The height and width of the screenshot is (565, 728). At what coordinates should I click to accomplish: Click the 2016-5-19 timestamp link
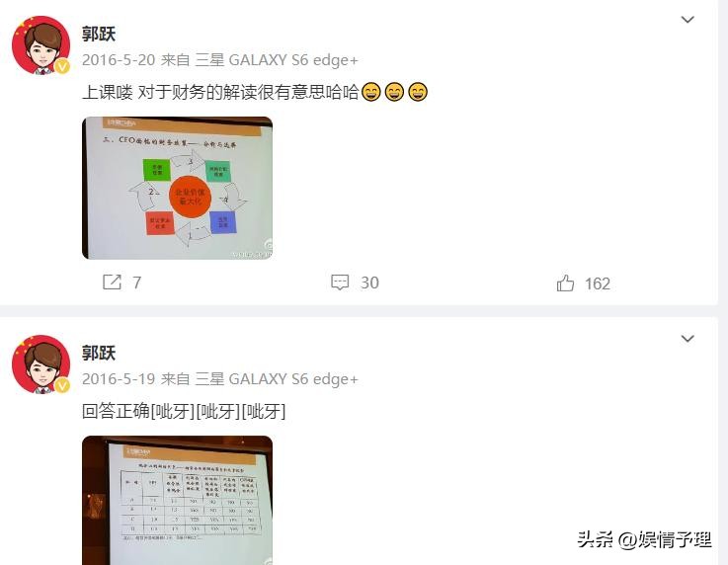pyautogui.click(x=119, y=379)
